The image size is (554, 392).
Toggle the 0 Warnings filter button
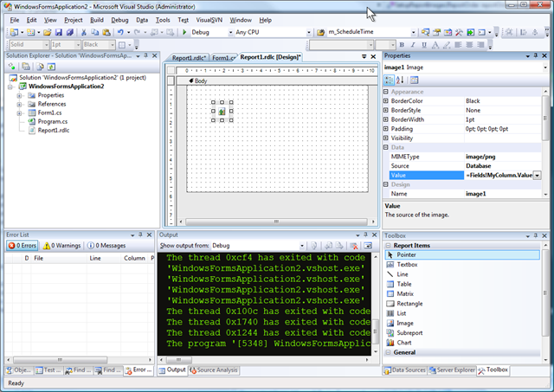point(61,246)
